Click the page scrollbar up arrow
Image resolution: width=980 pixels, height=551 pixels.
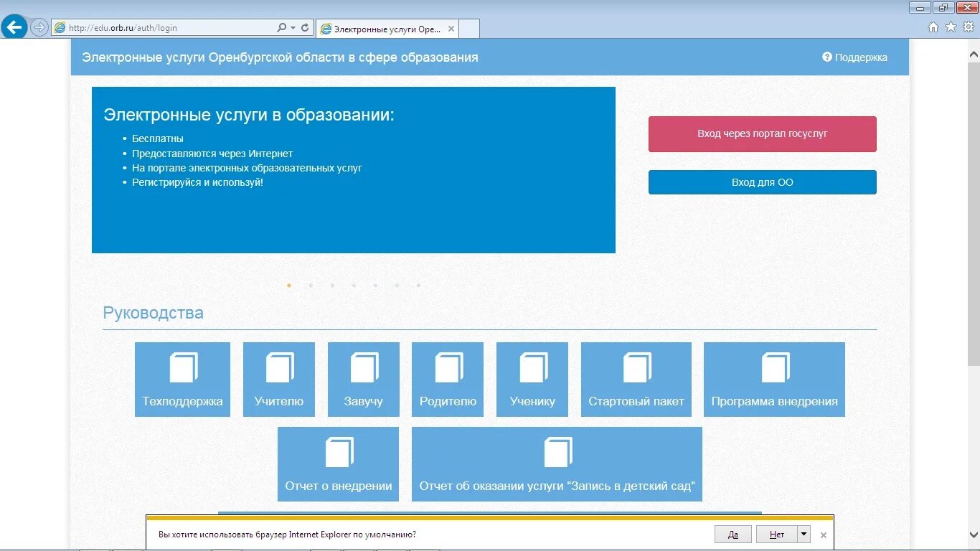click(x=974, y=55)
